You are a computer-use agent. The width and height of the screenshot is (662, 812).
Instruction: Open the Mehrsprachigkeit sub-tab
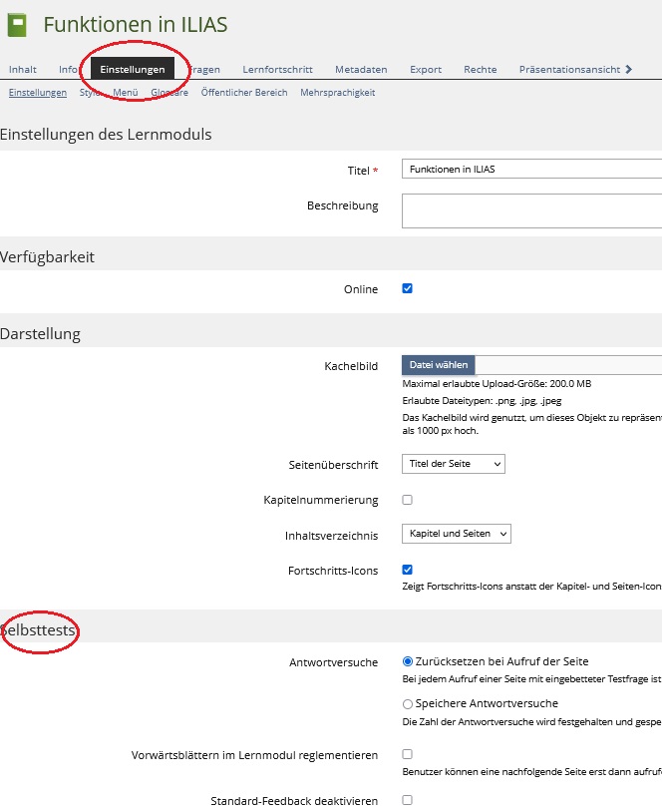point(337,93)
